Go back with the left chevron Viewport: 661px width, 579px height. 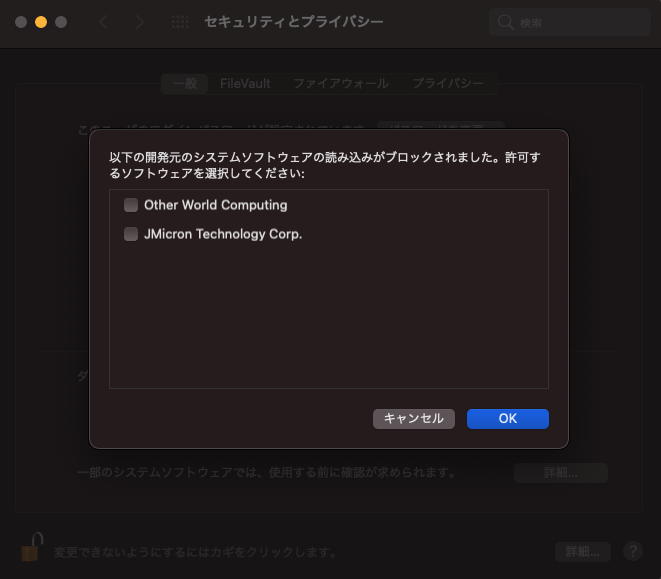point(103,22)
